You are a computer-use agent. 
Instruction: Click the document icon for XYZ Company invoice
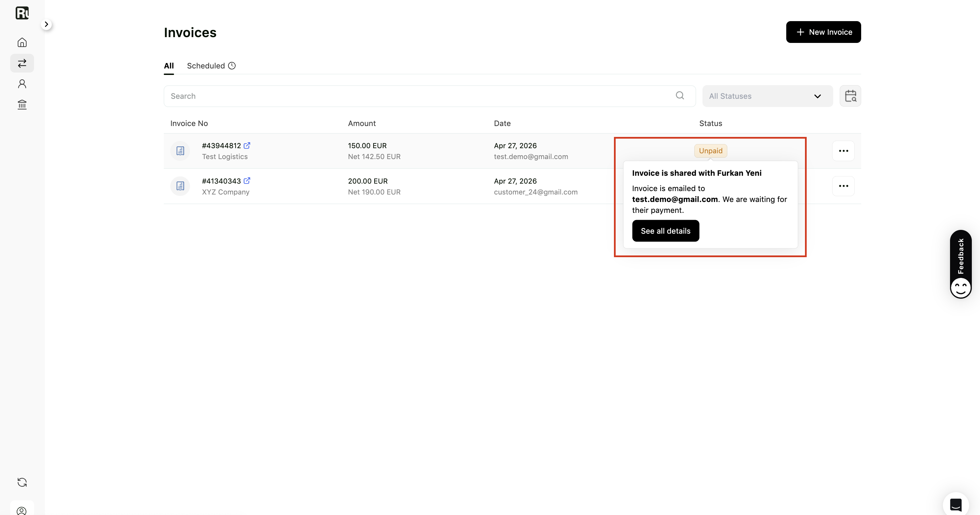tap(180, 186)
